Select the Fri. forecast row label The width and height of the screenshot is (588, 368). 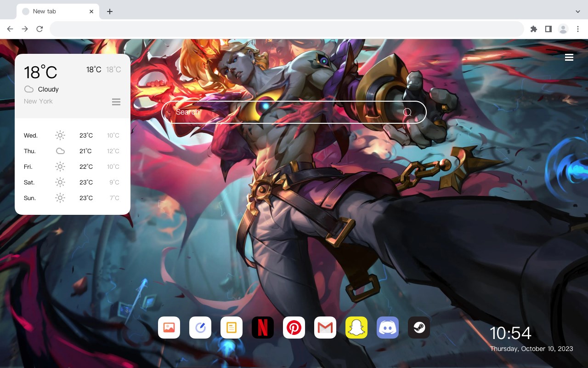(28, 167)
